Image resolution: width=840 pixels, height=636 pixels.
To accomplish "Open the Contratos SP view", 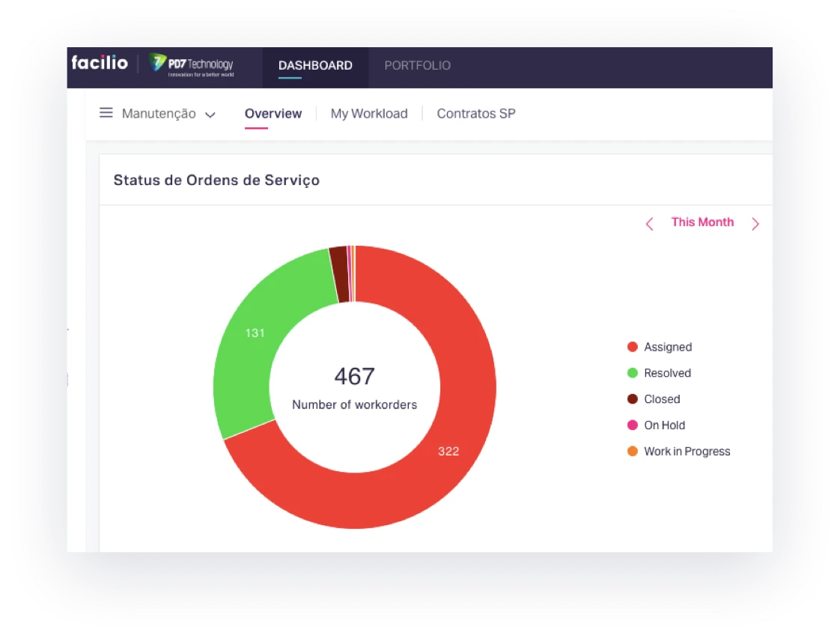I will coord(476,113).
